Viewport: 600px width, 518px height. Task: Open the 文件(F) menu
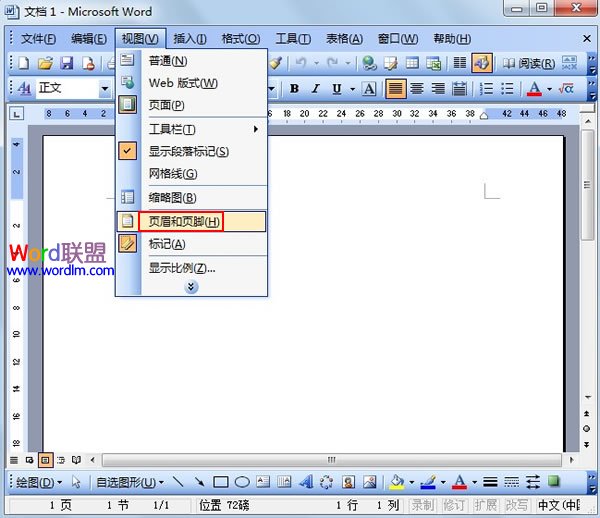coord(38,39)
